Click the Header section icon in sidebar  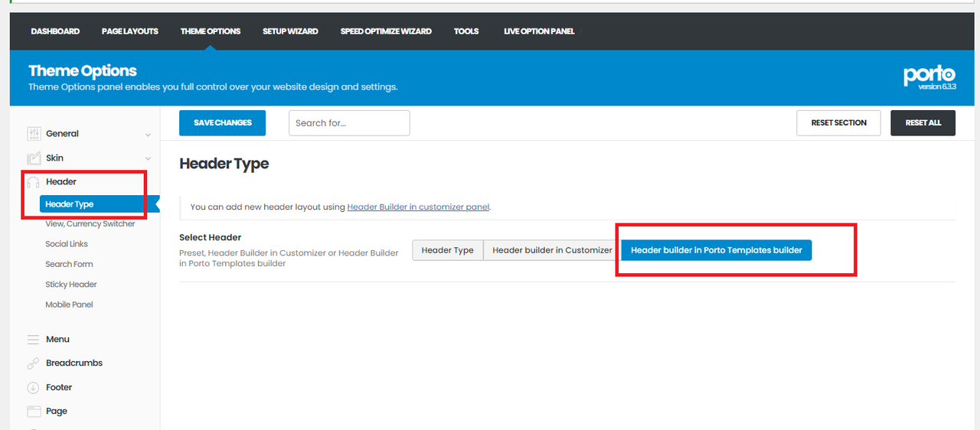[x=34, y=182]
